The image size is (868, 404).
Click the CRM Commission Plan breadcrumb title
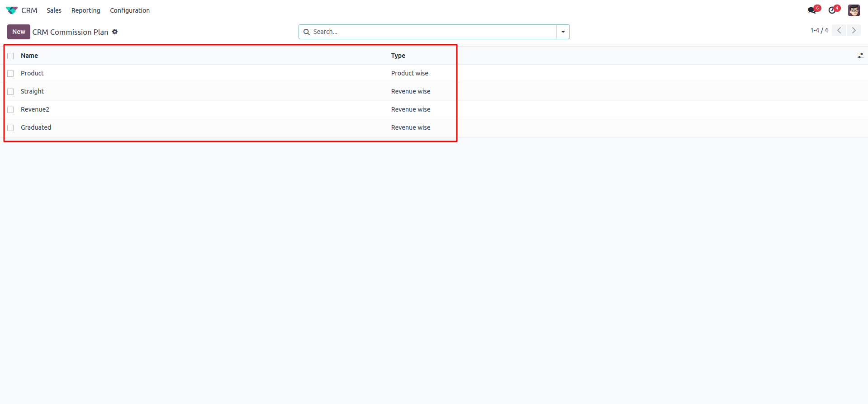click(x=70, y=32)
